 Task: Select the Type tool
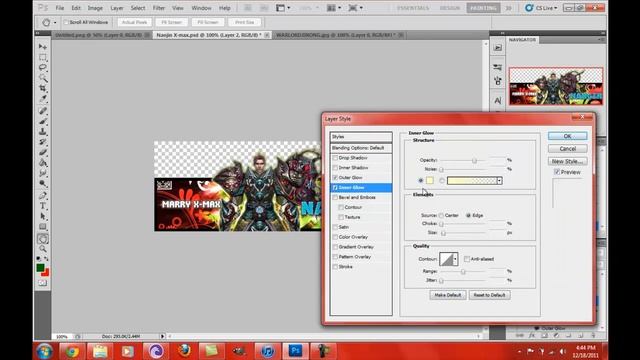pos(42,206)
